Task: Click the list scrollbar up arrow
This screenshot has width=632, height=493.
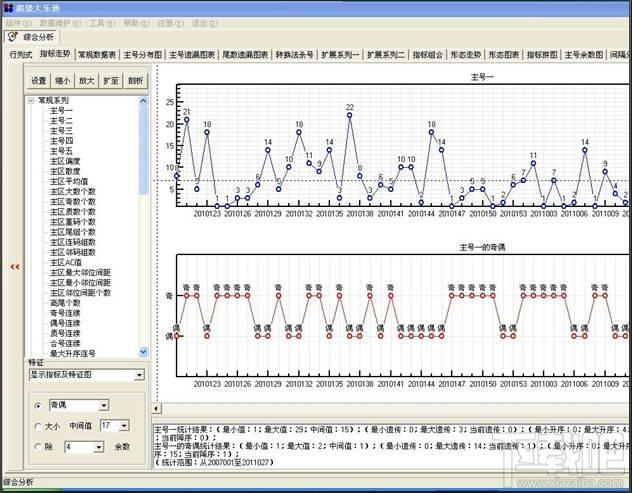Action: coord(143,101)
